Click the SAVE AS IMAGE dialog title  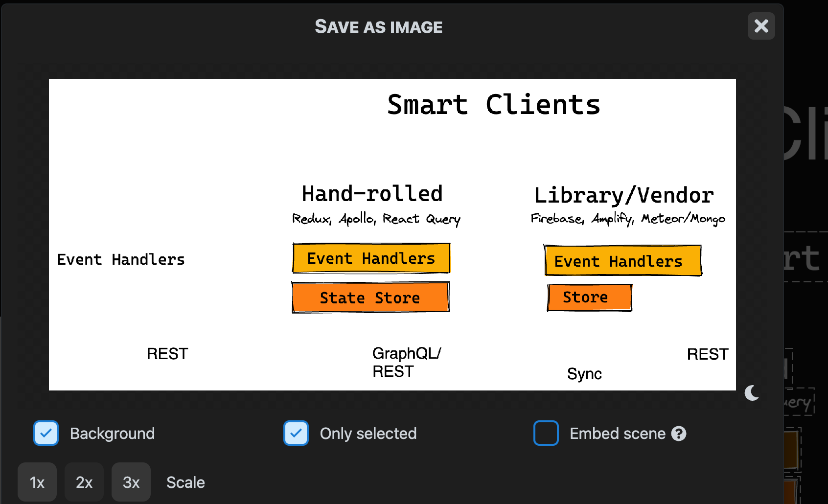[x=379, y=26]
